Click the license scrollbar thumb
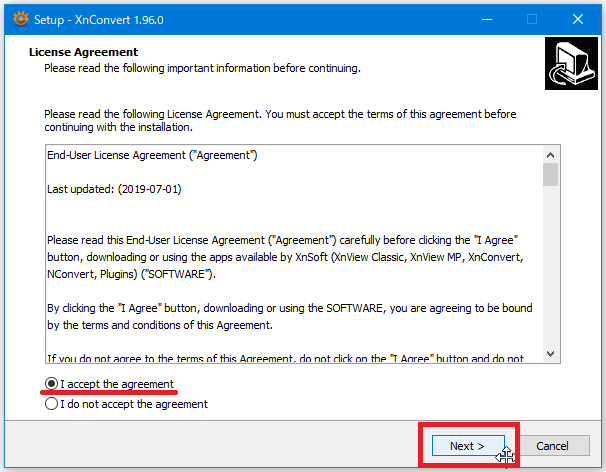Viewport: 606px width, 472px height. tap(550, 176)
